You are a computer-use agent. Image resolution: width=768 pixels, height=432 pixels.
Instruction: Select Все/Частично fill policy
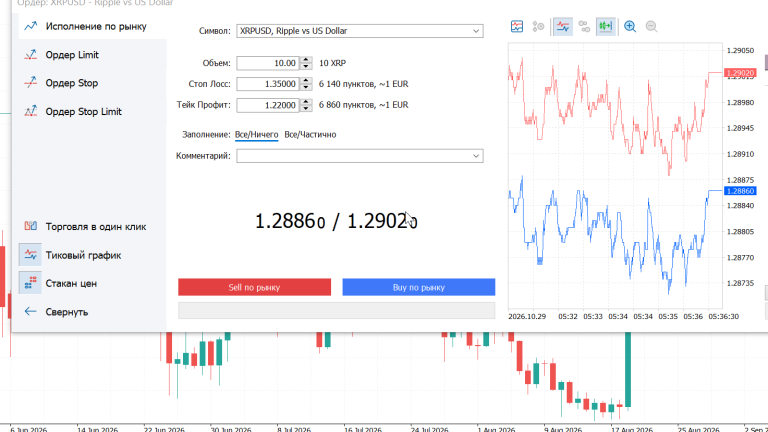[311, 135]
